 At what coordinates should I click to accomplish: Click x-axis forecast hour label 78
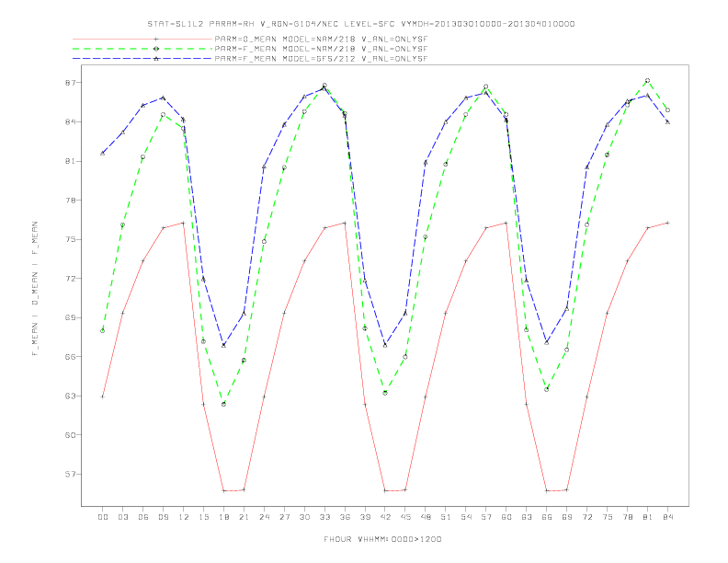tap(628, 517)
